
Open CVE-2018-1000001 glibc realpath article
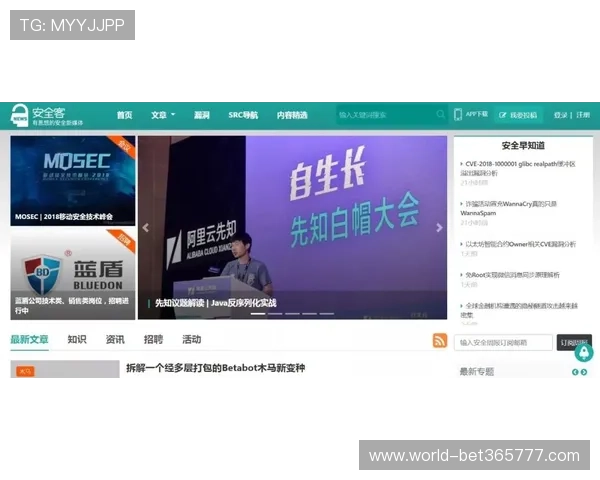518,168
